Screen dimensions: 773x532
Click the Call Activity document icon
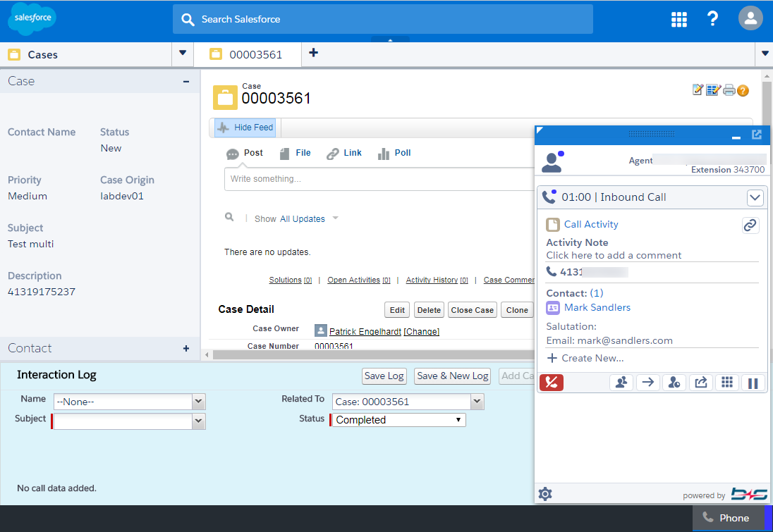(553, 225)
